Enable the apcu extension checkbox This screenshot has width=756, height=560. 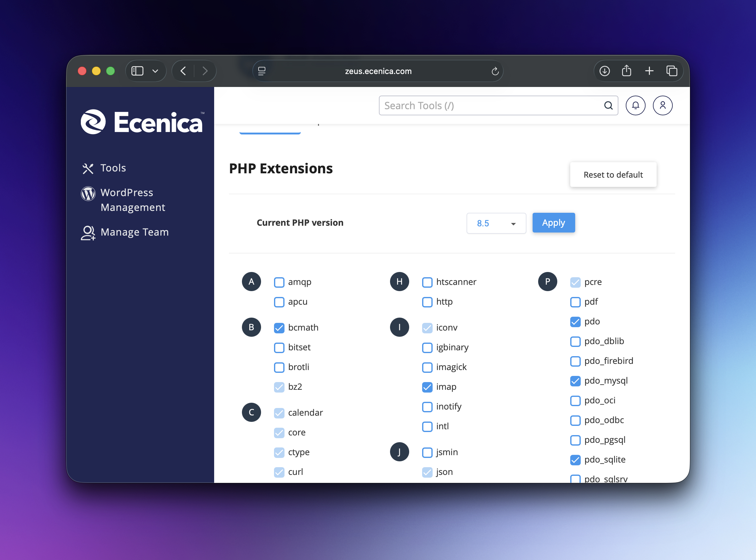279,302
